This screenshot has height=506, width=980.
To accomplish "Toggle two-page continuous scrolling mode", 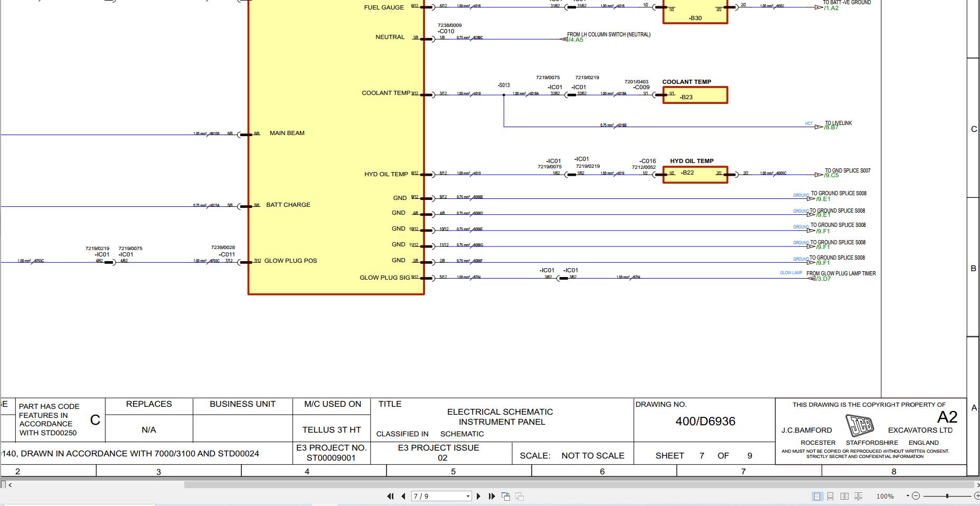I will [x=859, y=496].
